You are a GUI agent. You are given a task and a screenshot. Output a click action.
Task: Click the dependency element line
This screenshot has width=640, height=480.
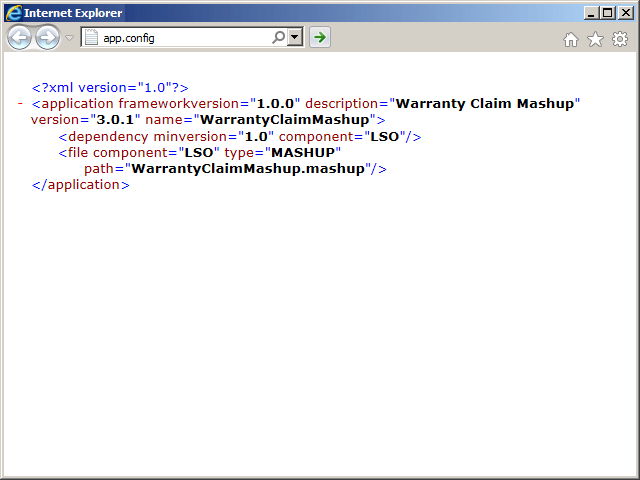tap(240, 136)
